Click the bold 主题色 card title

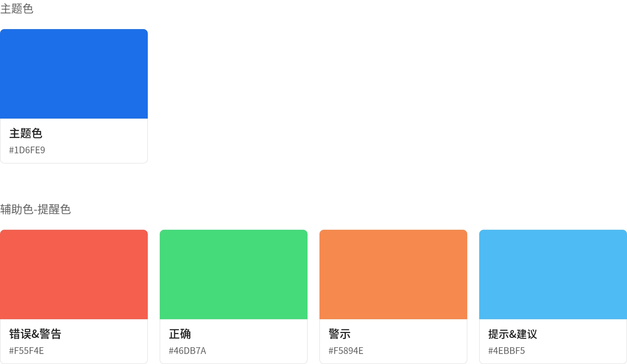click(x=26, y=133)
